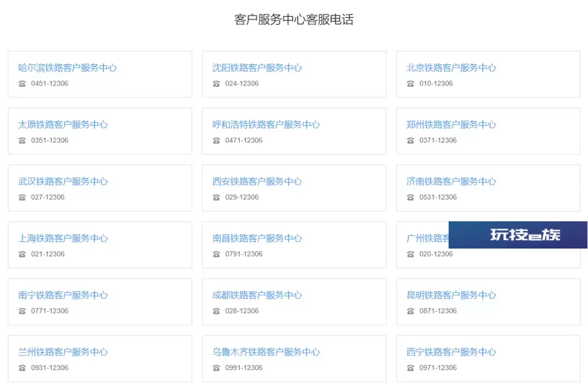
Task: Click phone number 028-12306
Action: (242, 311)
